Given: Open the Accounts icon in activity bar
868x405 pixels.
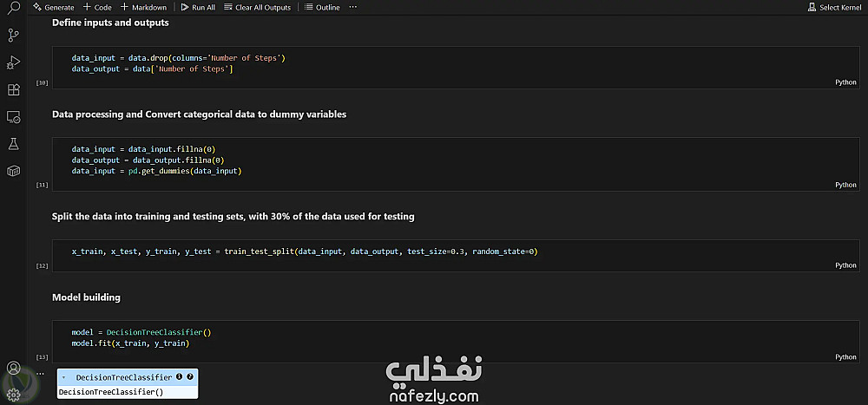Looking at the screenshot, I should 13,368.
